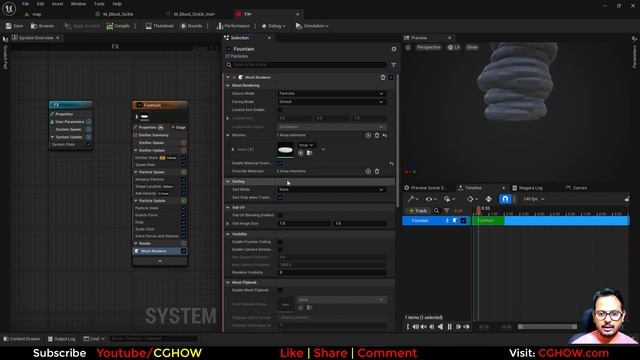Pause the timeline playback
This screenshot has height=360, width=640.
[449, 327]
